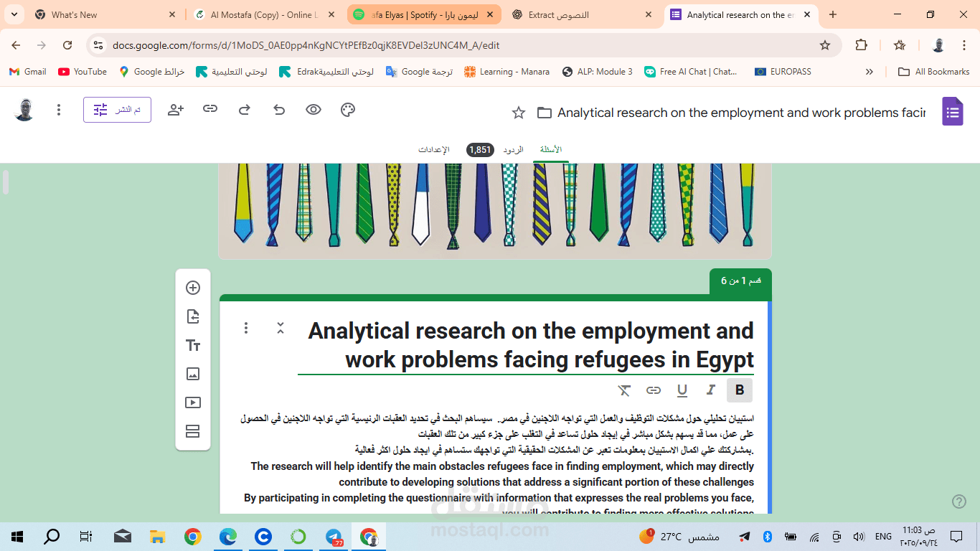Viewport: 980px width, 551px height.
Task: Switch to the Spotify browser tab
Action: pyautogui.click(x=423, y=14)
